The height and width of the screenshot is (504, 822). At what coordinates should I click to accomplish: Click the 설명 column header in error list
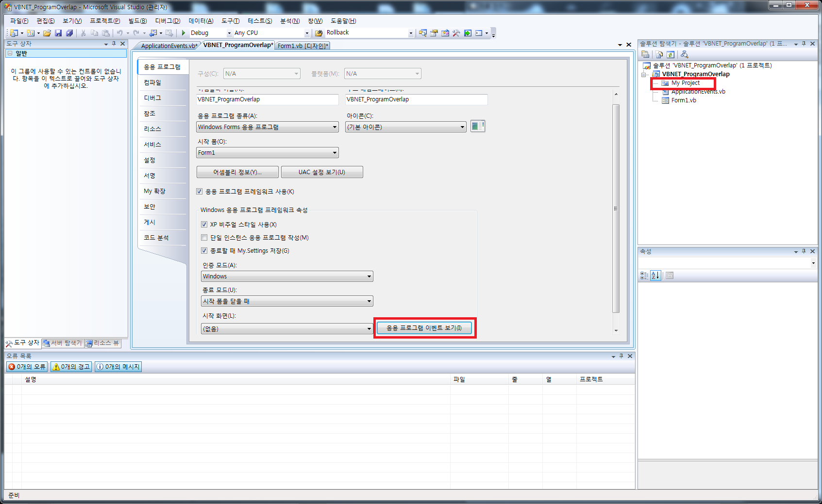point(236,379)
